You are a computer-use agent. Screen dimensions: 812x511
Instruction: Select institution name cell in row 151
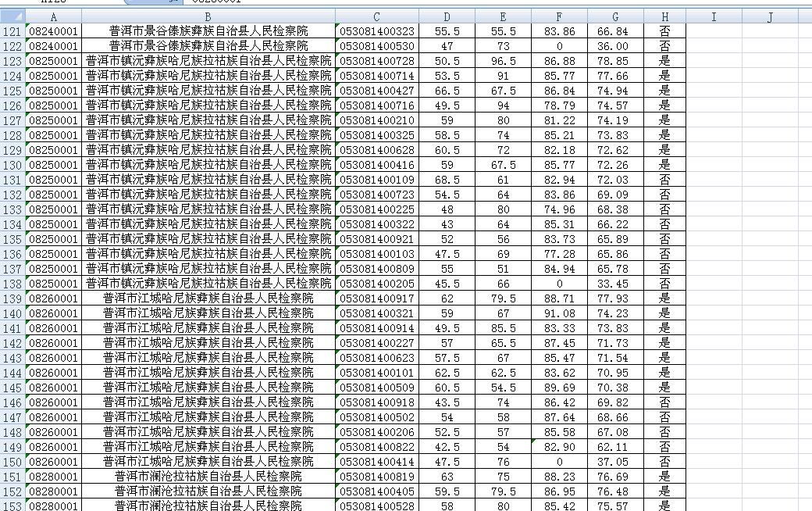208,477
